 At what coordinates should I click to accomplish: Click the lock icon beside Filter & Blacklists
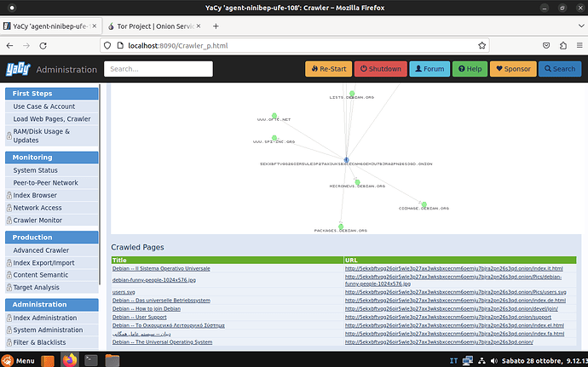click(x=9, y=342)
